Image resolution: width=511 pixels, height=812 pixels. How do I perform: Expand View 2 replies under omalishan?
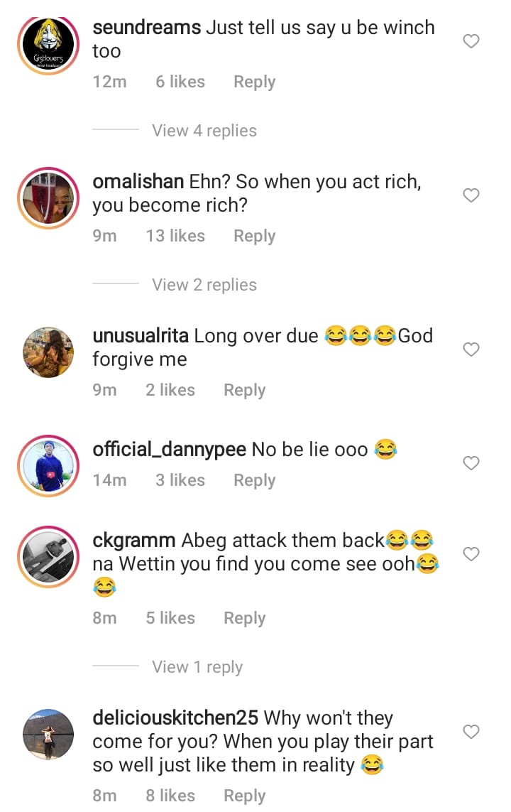point(204,285)
